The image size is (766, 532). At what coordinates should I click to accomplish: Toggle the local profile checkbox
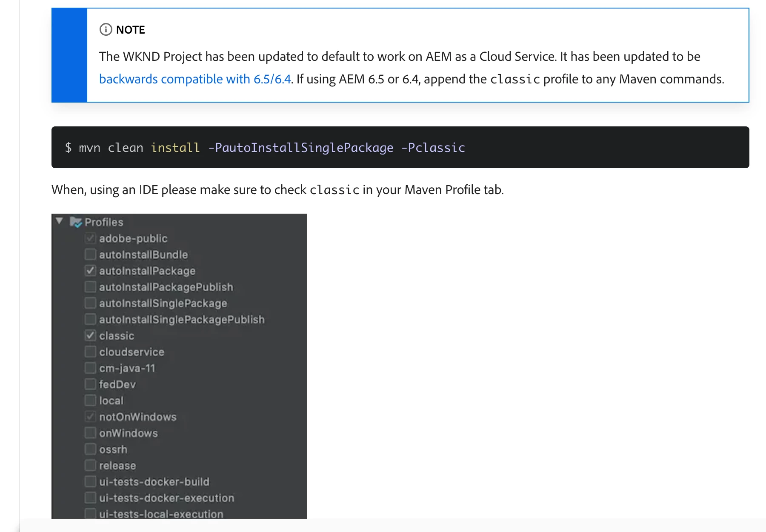(x=90, y=400)
